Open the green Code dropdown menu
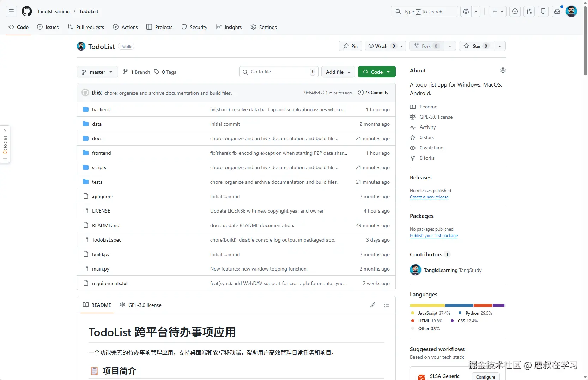Viewport: 588px width, 380px height. pos(376,72)
